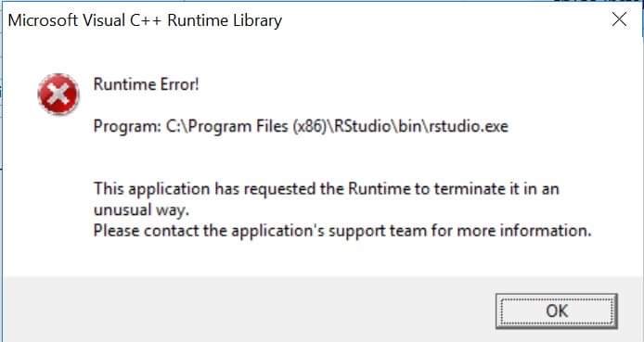
Task: Click the empty title bar area beside the title
Action: click(x=444, y=20)
